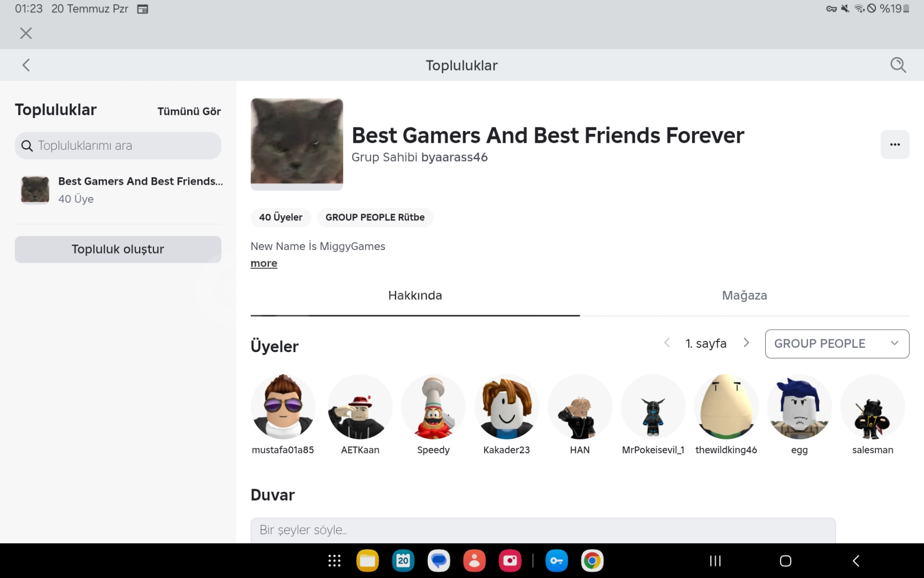Go to previous members page arrow
This screenshot has width=924, height=578.
[667, 343]
